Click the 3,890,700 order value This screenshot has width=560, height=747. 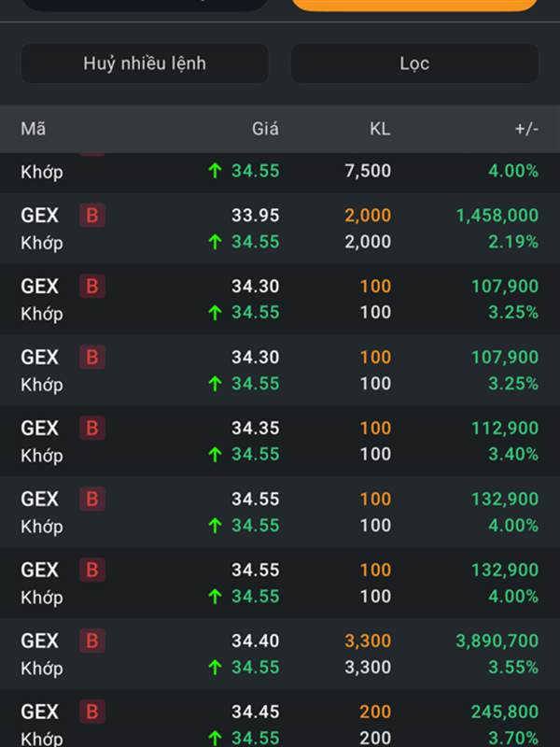click(497, 641)
